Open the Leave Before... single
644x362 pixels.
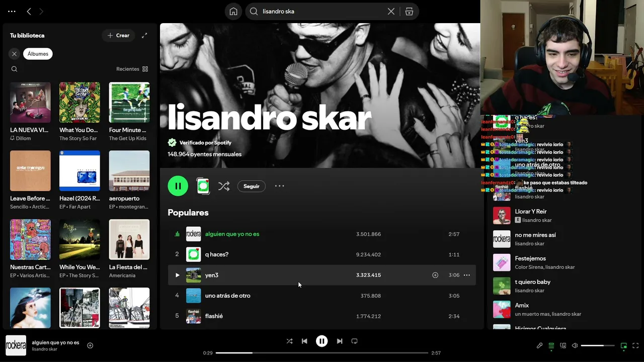pyautogui.click(x=30, y=180)
